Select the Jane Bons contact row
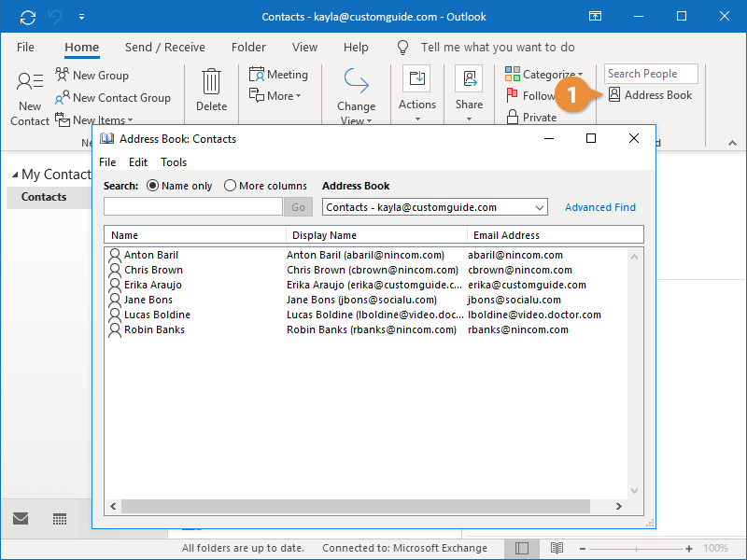This screenshot has width=747, height=560. click(366, 300)
